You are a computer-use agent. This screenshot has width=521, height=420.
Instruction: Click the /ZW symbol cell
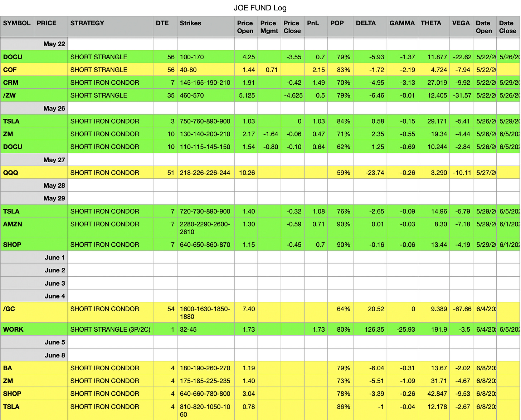click(34, 95)
